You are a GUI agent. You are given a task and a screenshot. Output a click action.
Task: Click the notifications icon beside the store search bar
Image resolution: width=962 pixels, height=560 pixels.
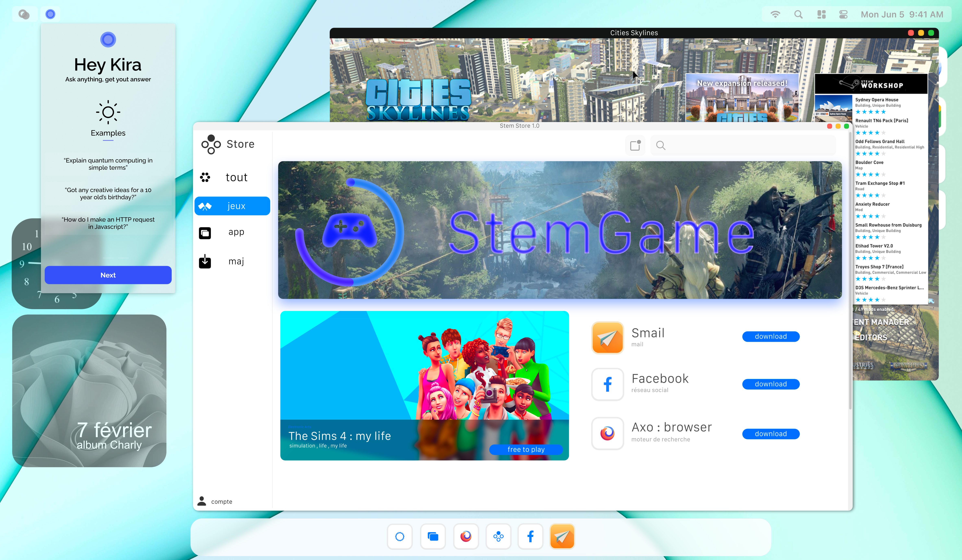click(635, 145)
